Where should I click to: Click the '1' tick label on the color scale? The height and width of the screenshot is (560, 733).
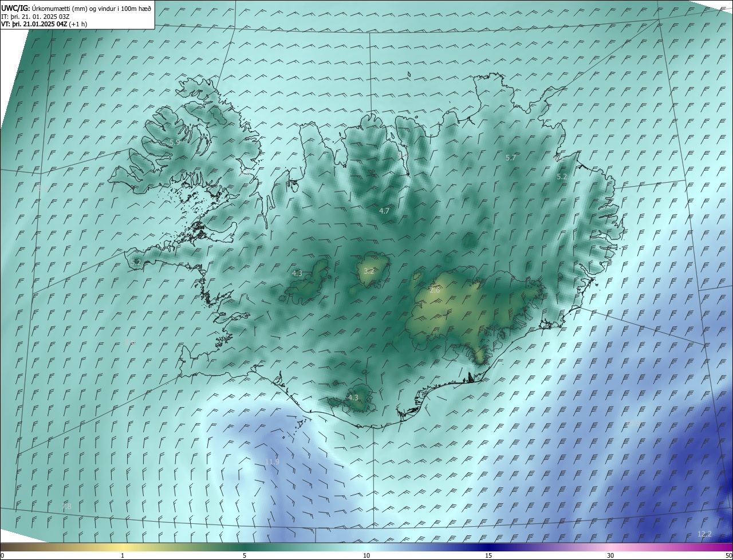coord(123,555)
